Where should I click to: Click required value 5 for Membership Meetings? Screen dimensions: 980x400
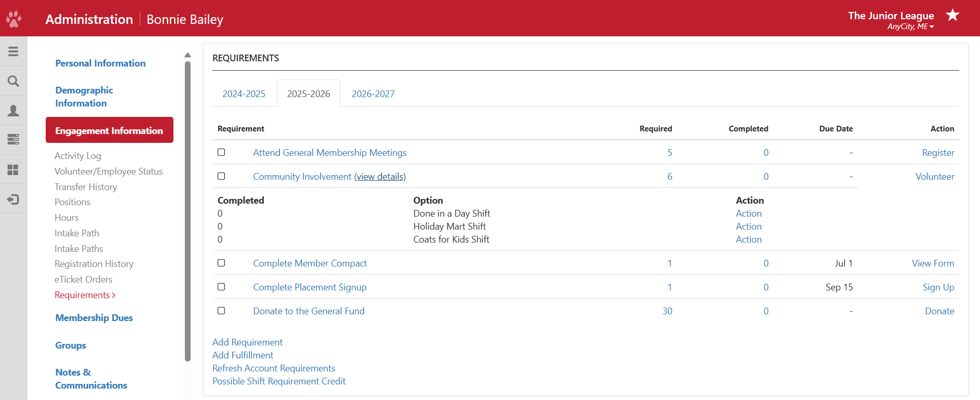coord(669,153)
